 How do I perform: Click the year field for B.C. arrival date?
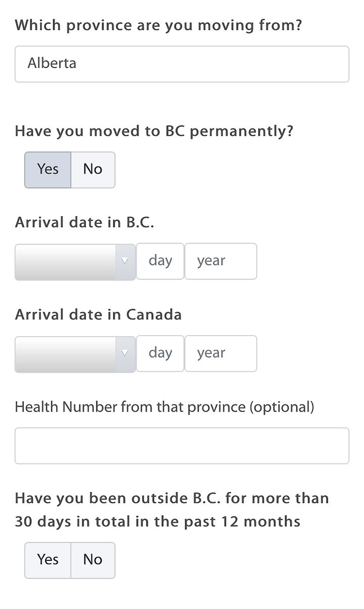click(221, 261)
